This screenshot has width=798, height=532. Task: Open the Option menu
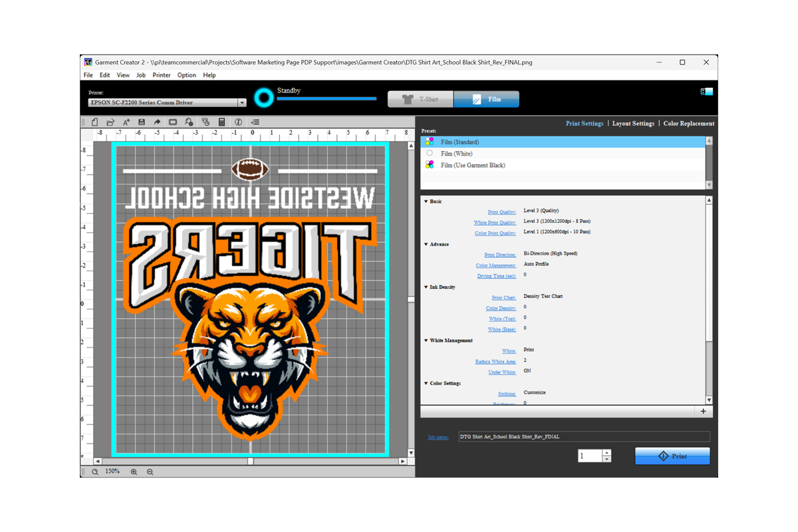187,75
